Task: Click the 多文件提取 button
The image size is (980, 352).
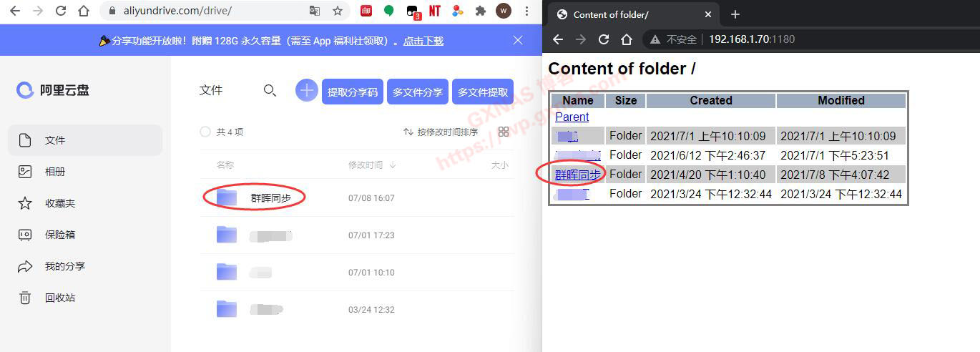Action: pyautogui.click(x=483, y=92)
